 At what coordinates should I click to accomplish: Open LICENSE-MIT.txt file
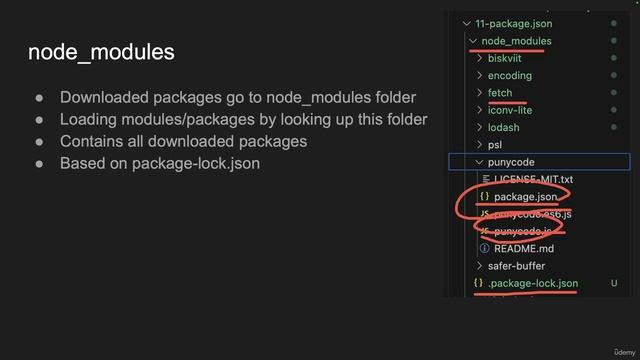pyautogui.click(x=533, y=179)
